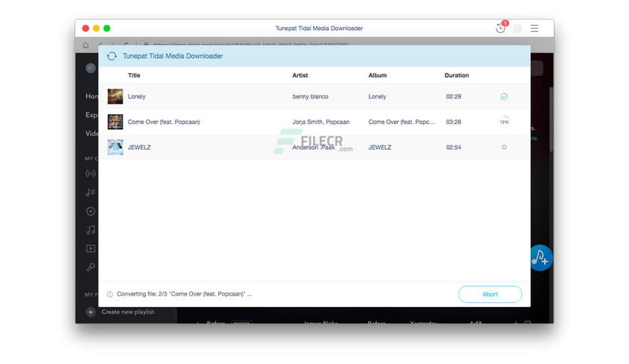
Task: Click the Duration column header
Action: pos(457,75)
